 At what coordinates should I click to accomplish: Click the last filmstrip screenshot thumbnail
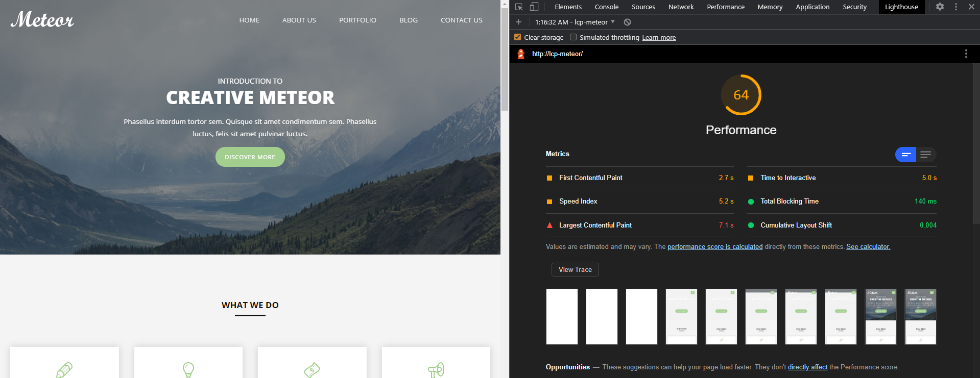(x=920, y=317)
